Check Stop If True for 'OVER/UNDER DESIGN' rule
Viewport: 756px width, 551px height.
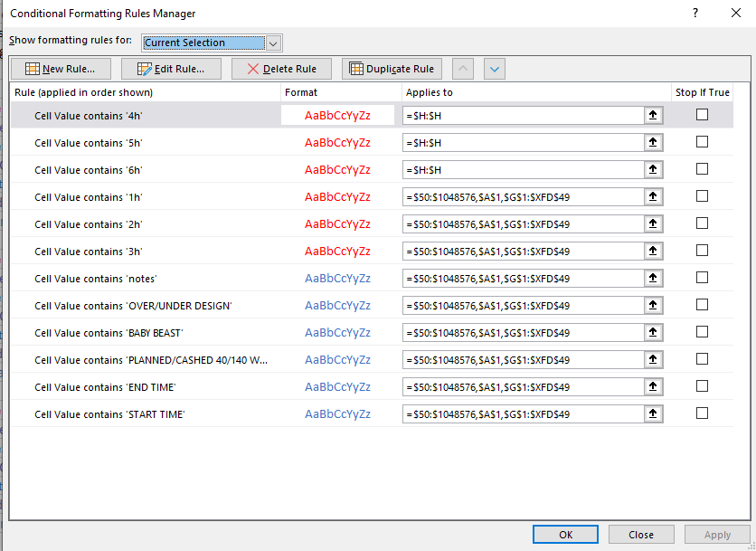point(702,304)
